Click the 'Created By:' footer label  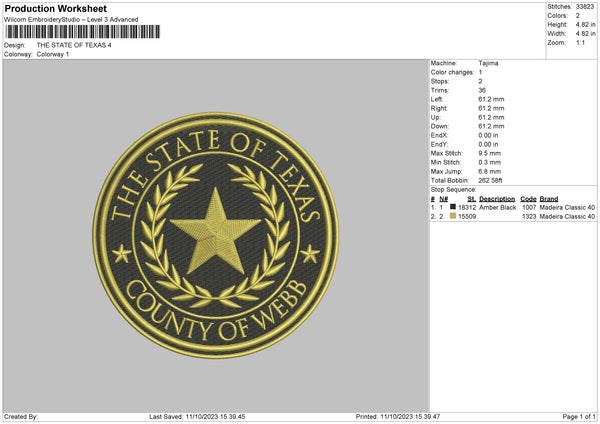[21, 417]
